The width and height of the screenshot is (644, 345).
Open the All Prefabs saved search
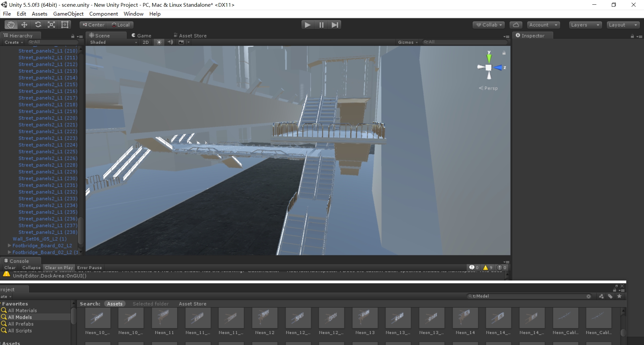[17, 324]
